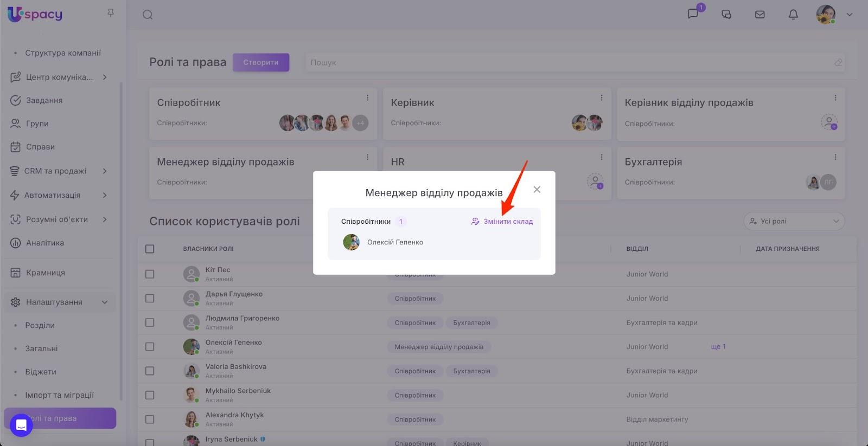868x446 pixels.
Task: Open Аналітика from the sidebar
Action: (45, 243)
